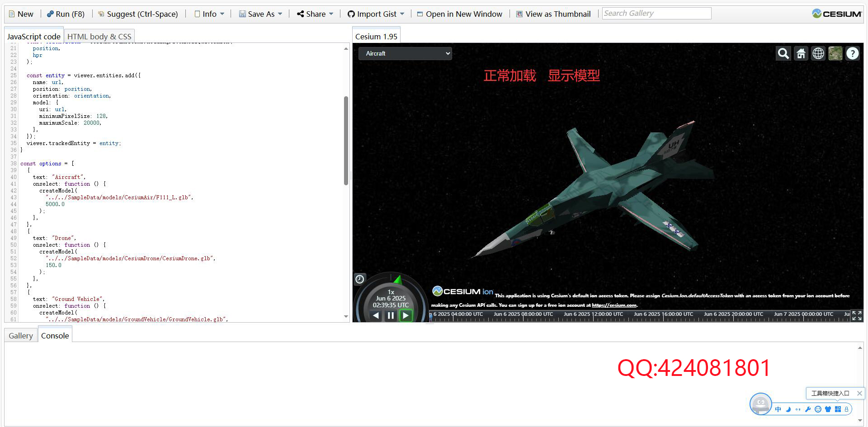Click Suggest (Ctrl-Space) button
Image resolution: width=868 pixels, height=427 pixels.
point(138,14)
